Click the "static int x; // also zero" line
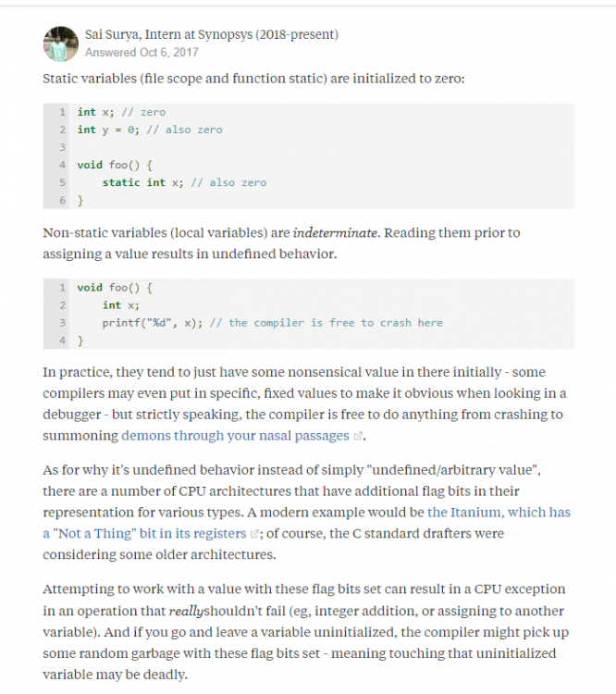 [x=184, y=182]
